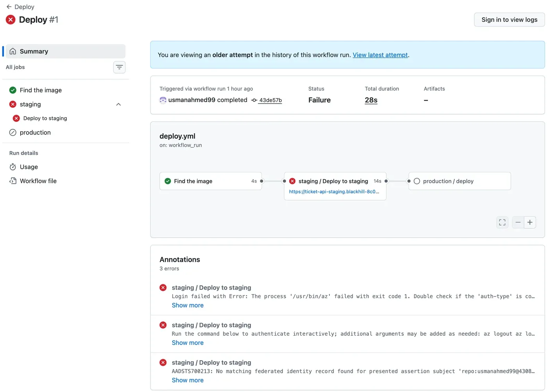Zoom in the workflow graph
The image size is (547, 392).
tap(530, 222)
